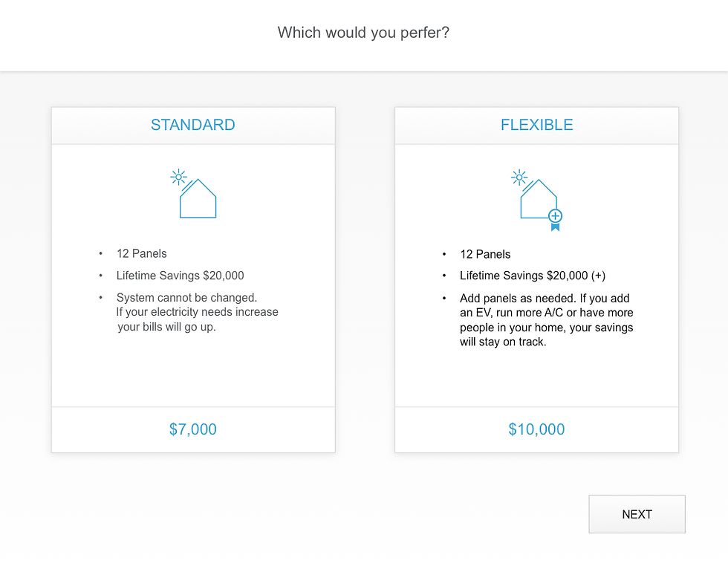
Task: Click the $10,000 price link
Action: click(536, 429)
